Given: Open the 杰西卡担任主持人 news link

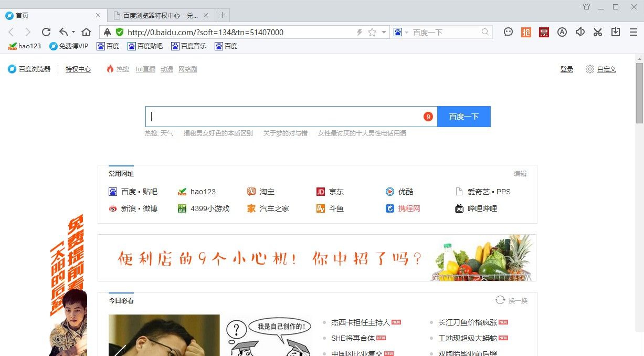Looking at the screenshot, I should (x=361, y=322).
